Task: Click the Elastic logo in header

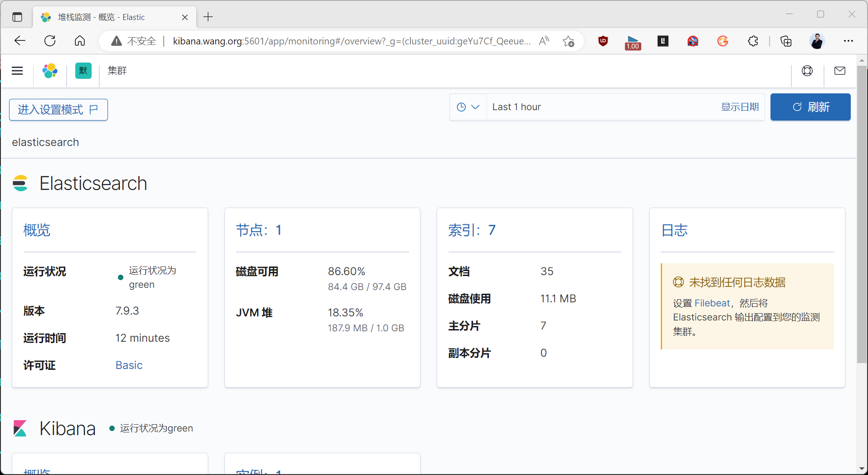Action: point(50,71)
